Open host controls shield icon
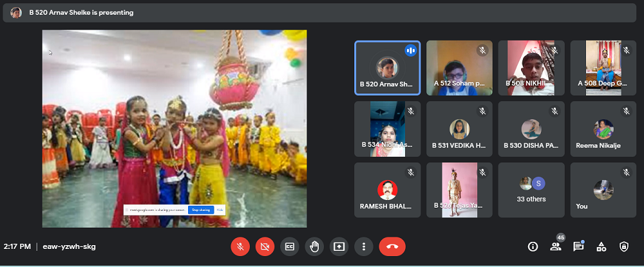This screenshot has width=644, height=267. pyautogui.click(x=623, y=246)
